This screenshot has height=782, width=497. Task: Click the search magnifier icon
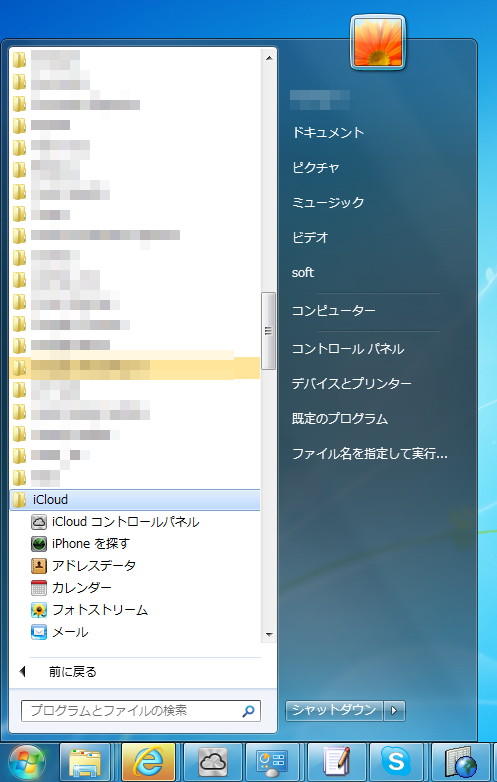tap(248, 711)
